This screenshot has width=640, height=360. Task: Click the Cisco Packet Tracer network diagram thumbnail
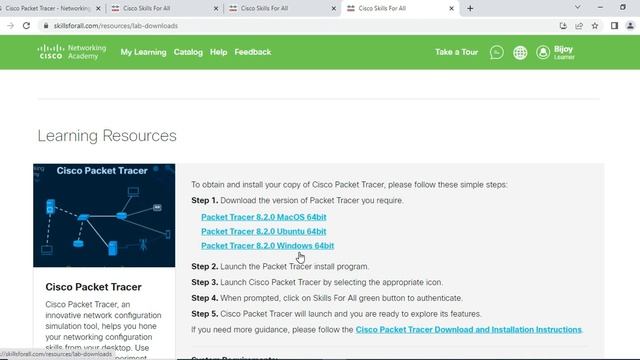tap(104, 216)
